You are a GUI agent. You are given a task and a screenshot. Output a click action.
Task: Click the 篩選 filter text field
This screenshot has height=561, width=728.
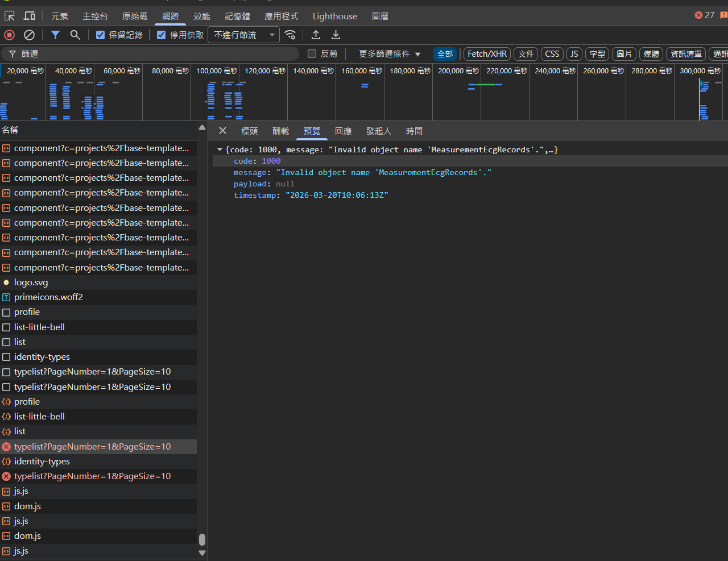click(154, 54)
